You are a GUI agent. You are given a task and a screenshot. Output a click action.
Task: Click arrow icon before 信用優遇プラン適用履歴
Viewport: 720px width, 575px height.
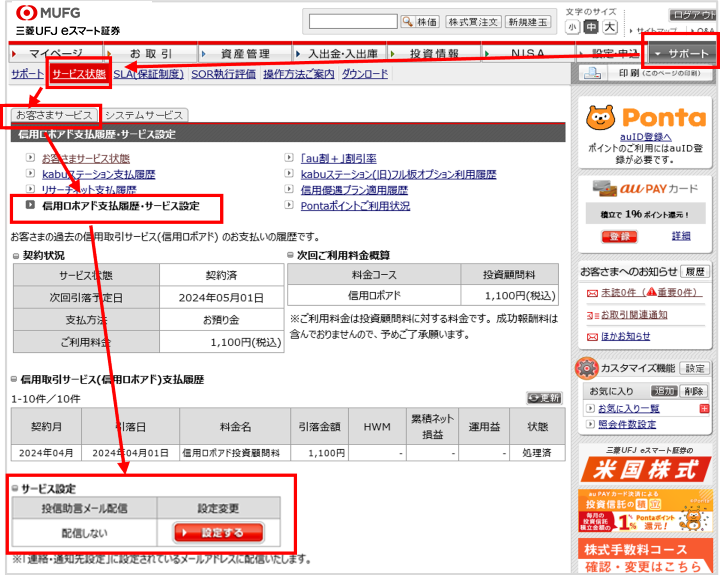tap(289, 189)
